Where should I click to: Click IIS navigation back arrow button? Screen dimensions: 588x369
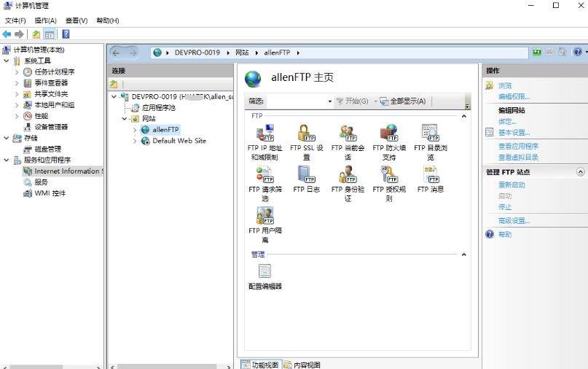coord(116,53)
